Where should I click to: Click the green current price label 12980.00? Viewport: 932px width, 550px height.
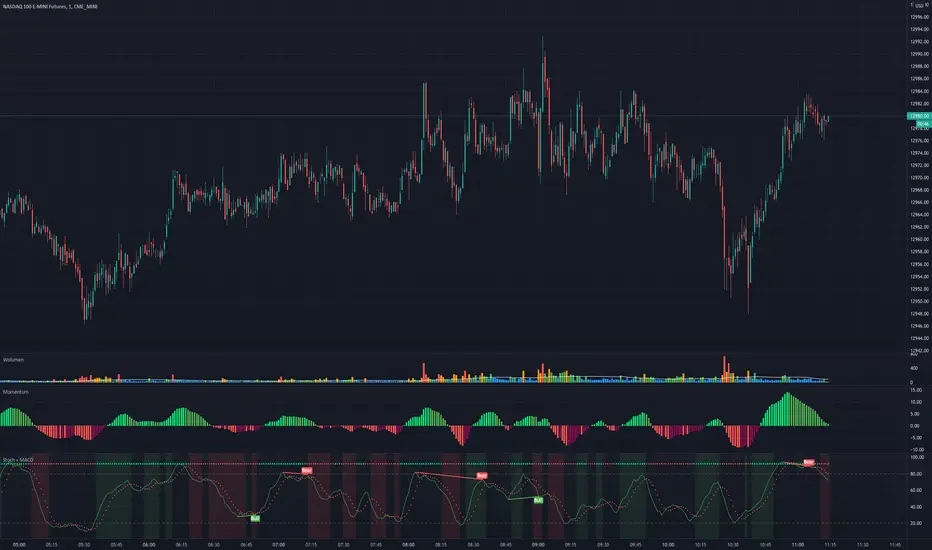(x=918, y=116)
